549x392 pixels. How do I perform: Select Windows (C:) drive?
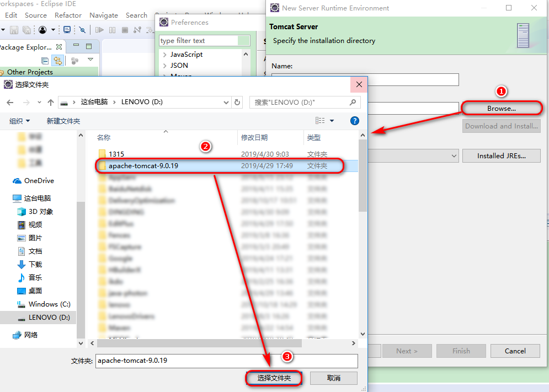[44, 304]
